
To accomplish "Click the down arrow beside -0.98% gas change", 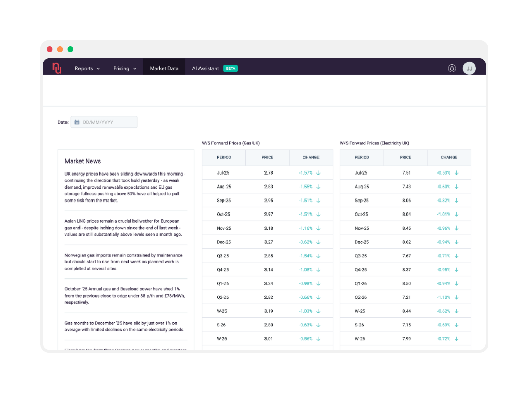I will (318, 284).
